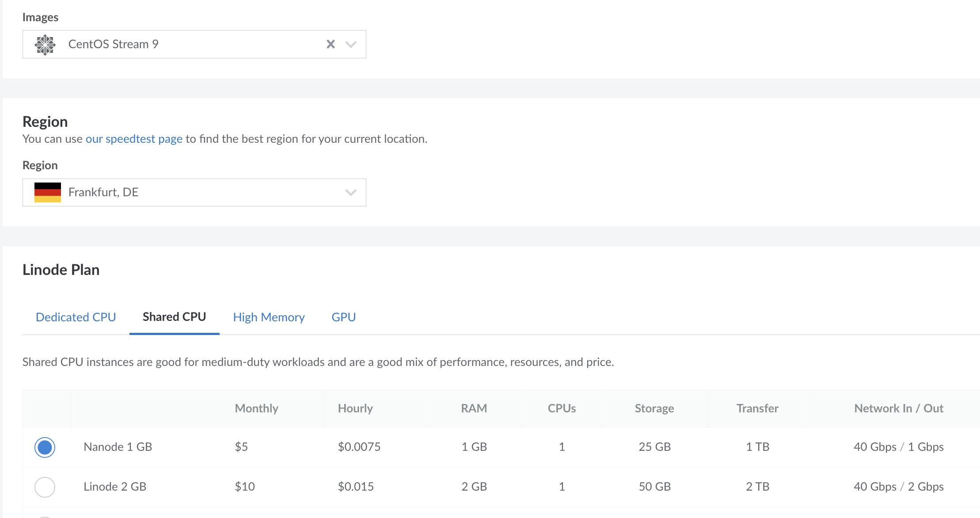Image resolution: width=980 pixels, height=518 pixels.
Task: Switch to the High Memory tab
Action: click(x=269, y=317)
